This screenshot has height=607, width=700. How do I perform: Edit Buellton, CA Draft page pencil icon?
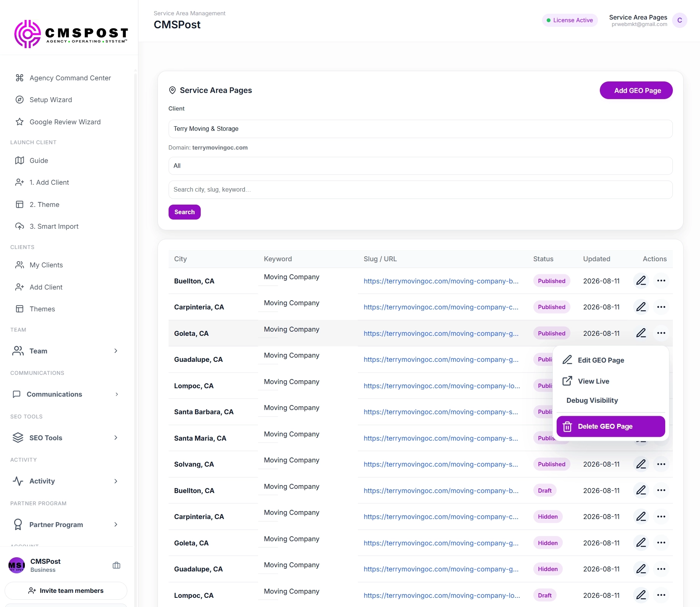pos(641,490)
